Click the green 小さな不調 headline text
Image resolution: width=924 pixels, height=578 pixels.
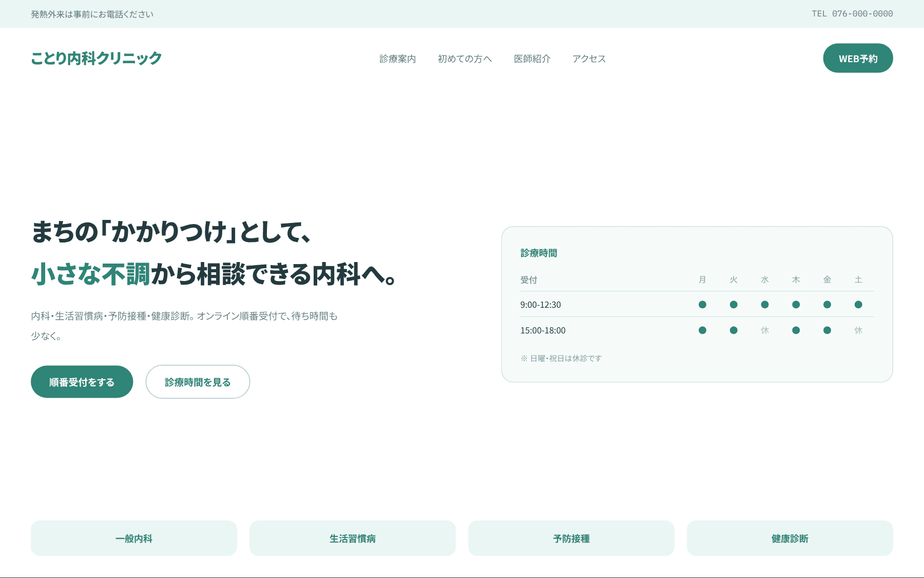click(91, 274)
